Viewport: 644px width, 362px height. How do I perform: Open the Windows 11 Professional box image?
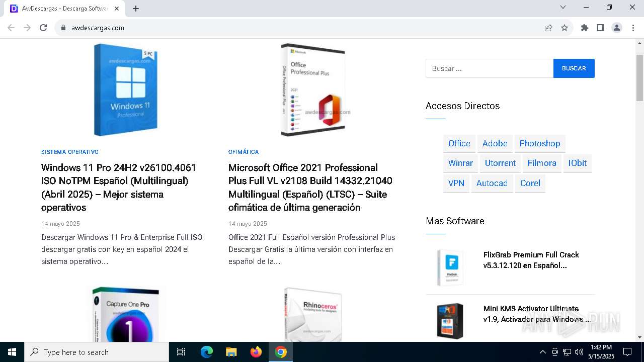coord(125,90)
